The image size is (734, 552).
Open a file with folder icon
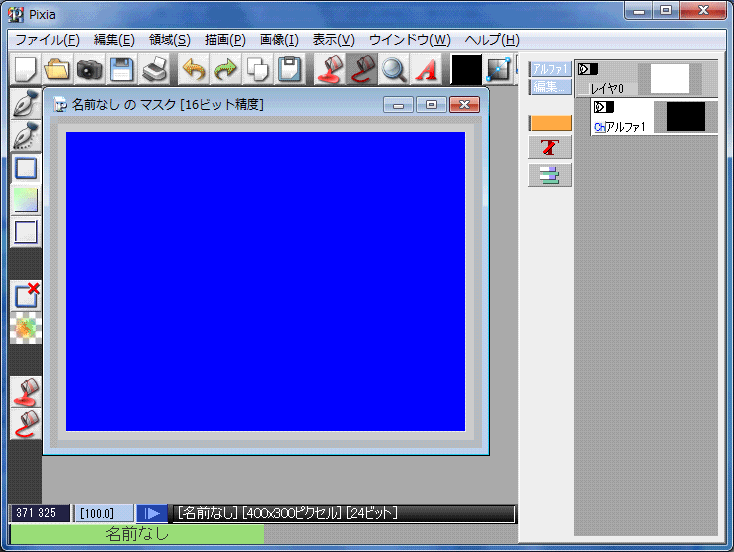(58, 69)
